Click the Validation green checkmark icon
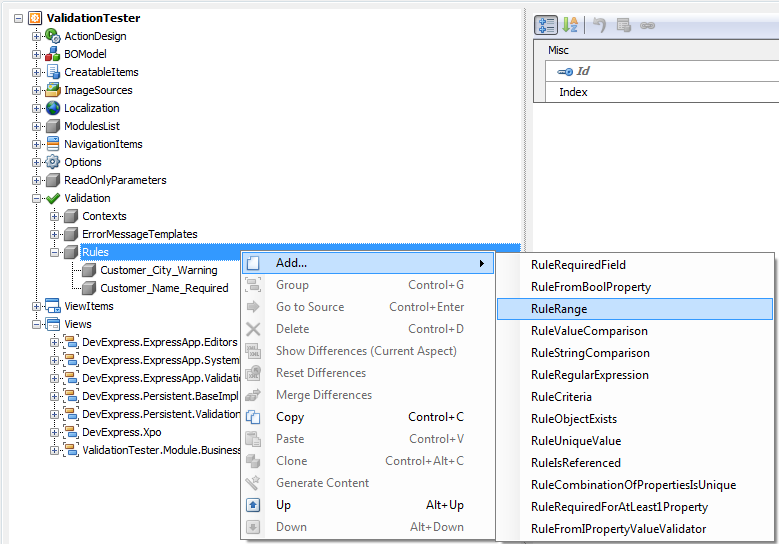This screenshot has width=779, height=544. point(53,198)
